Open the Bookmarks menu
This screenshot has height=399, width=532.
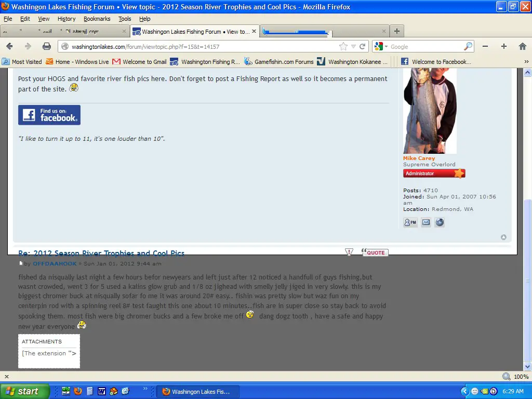point(97,19)
